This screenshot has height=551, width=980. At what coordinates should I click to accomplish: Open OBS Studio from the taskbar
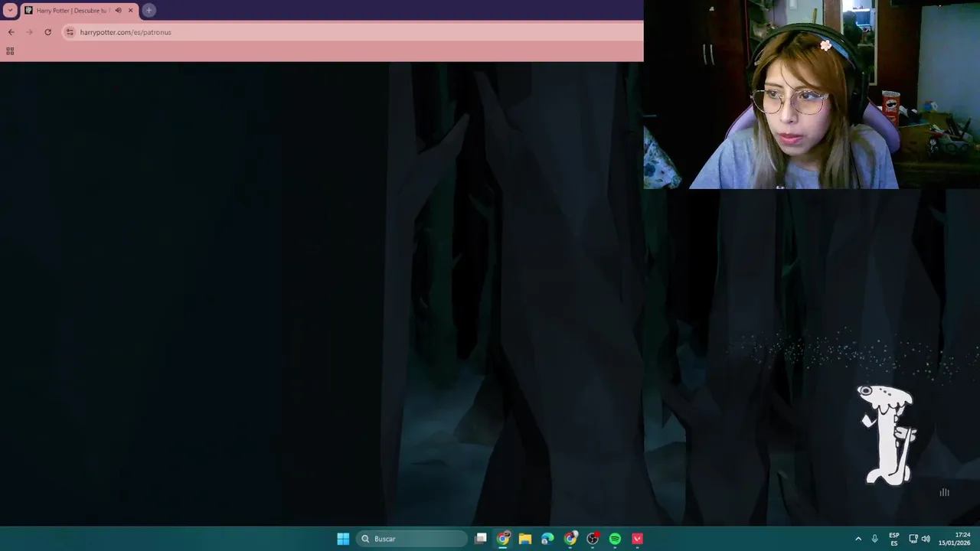pos(593,539)
